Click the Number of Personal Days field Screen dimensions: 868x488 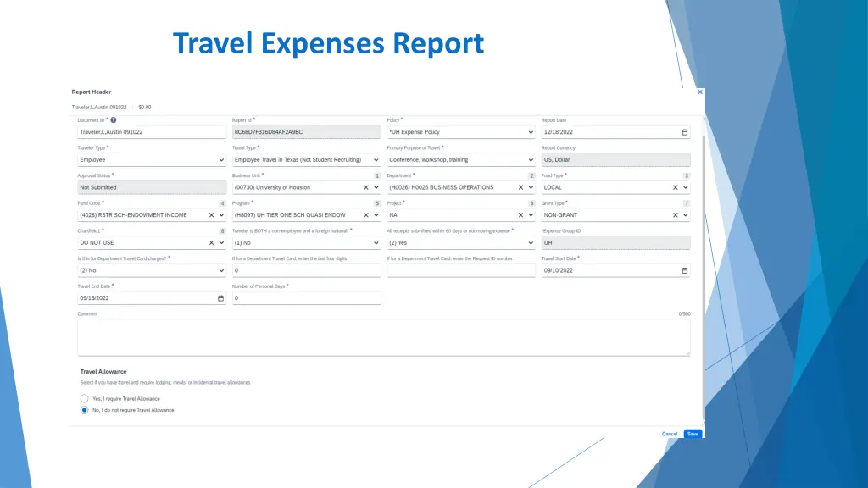pos(306,298)
